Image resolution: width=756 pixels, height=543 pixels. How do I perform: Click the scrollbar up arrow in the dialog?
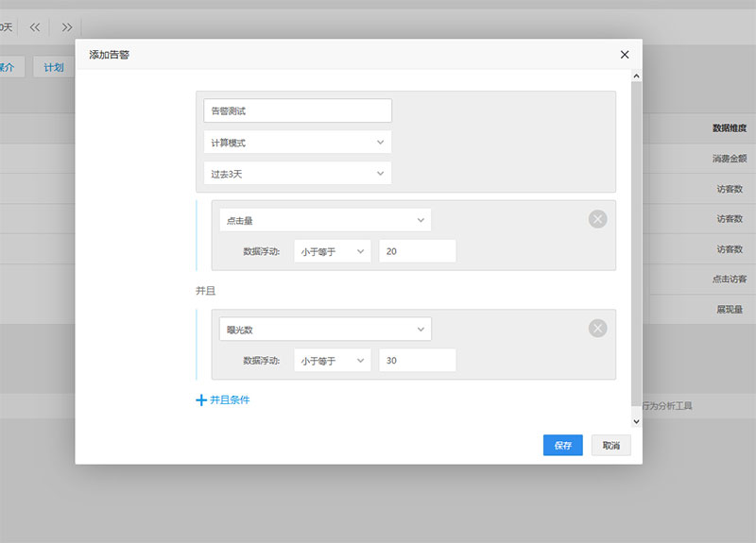[636, 76]
